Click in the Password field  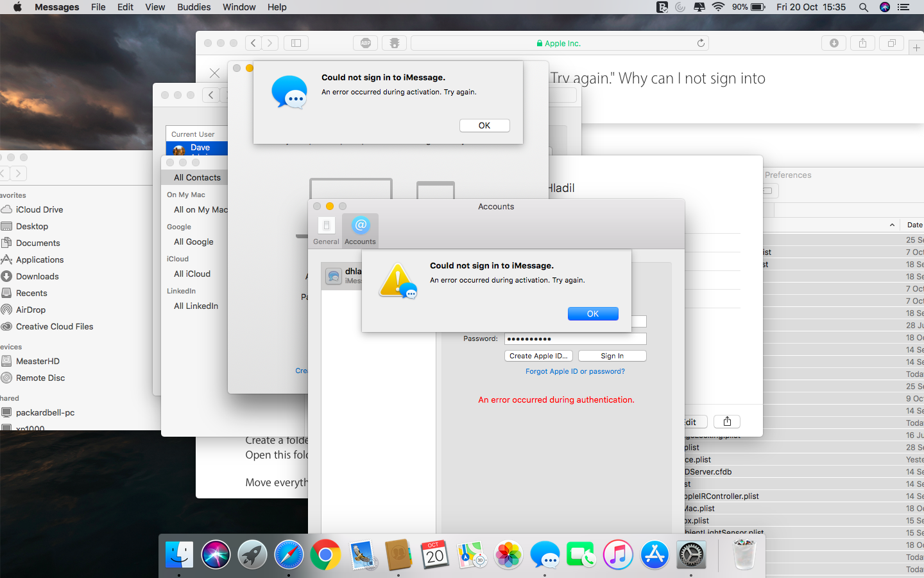point(576,338)
